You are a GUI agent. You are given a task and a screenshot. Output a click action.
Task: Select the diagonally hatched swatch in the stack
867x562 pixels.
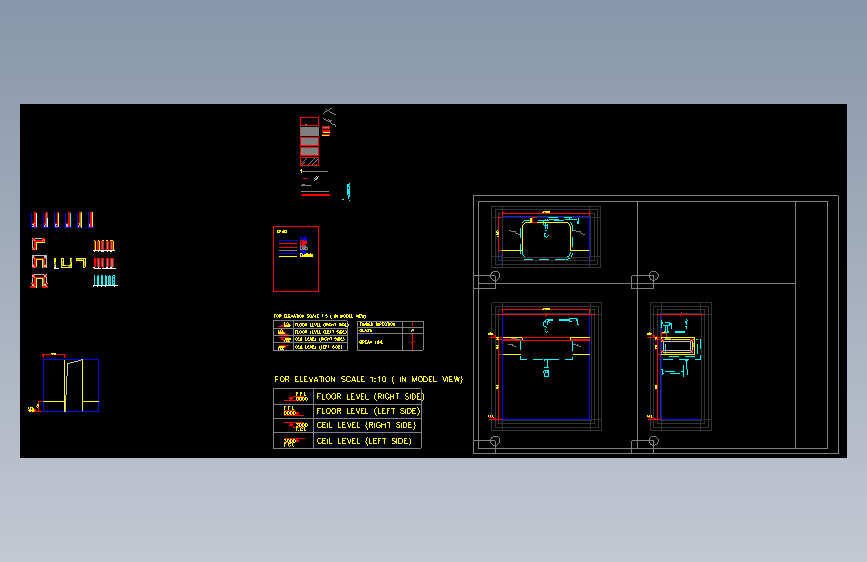coord(310,162)
